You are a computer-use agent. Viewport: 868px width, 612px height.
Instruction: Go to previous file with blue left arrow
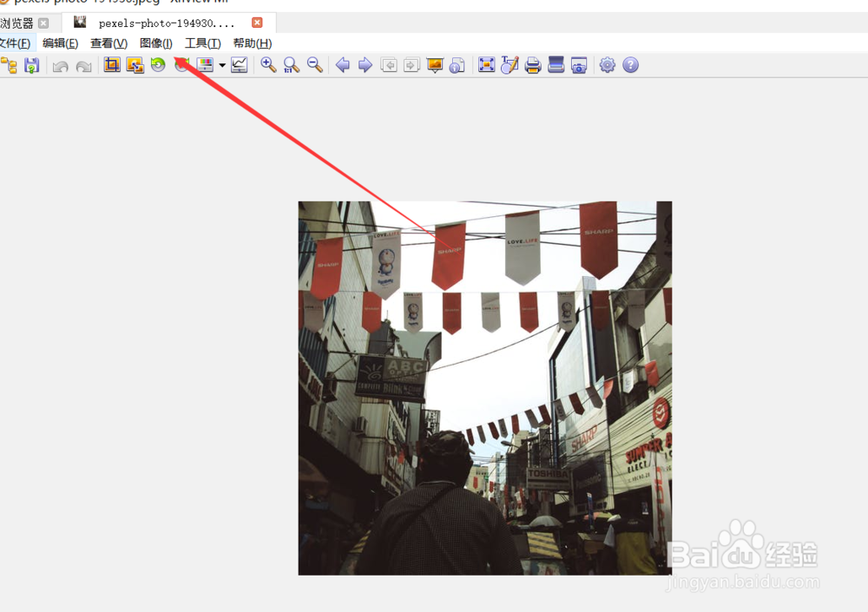(x=343, y=65)
